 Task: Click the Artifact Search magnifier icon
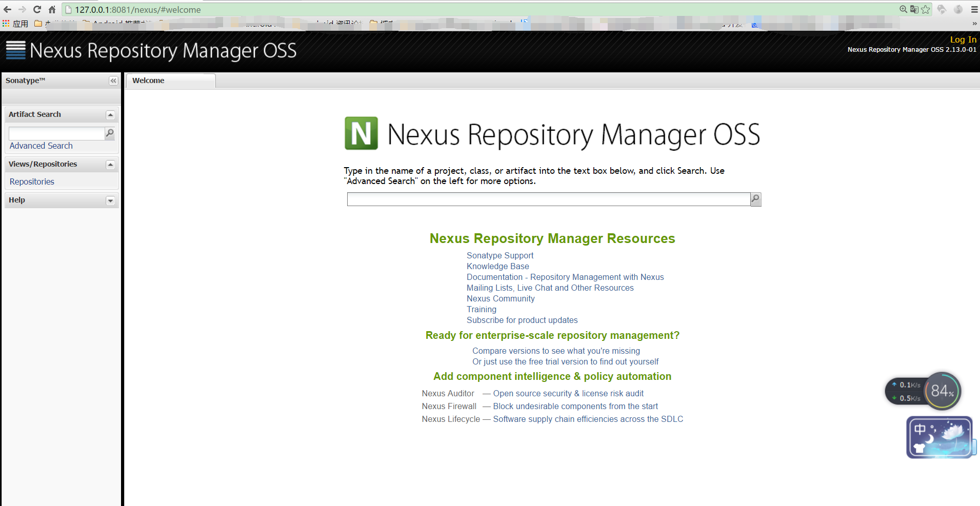[x=110, y=133]
